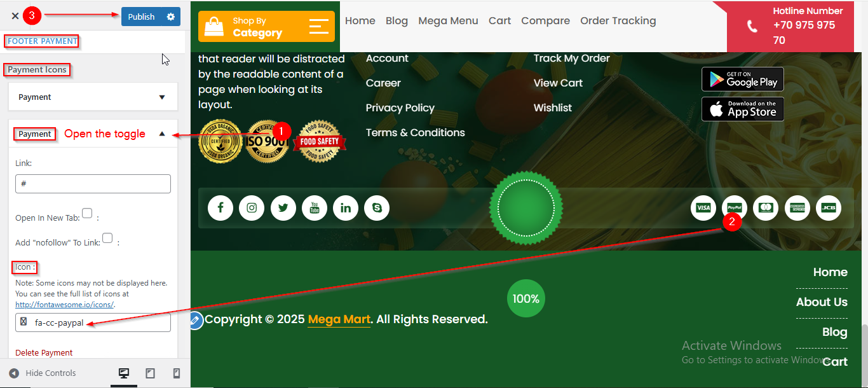Click the Skype social icon
This screenshot has width=868, height=388.
click(377, 208)
